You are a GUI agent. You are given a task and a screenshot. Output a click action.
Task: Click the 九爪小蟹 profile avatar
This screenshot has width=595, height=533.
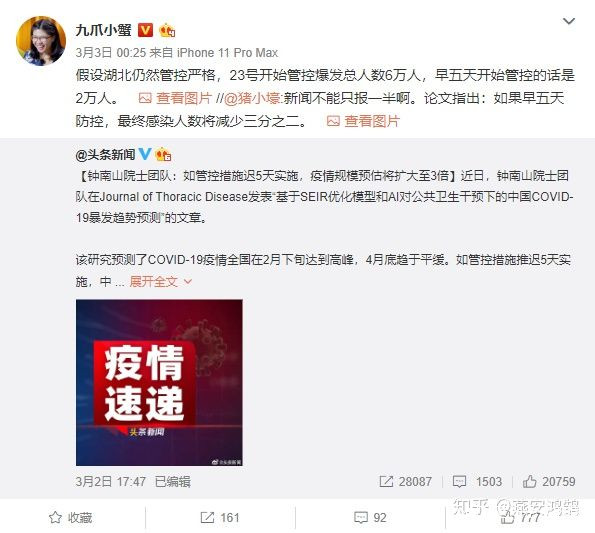(x=41, y=41)
